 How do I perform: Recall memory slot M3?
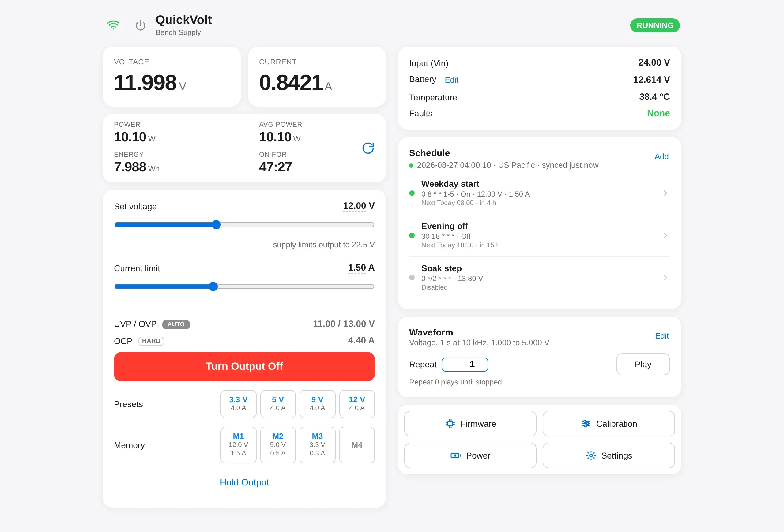click(317, 445)
